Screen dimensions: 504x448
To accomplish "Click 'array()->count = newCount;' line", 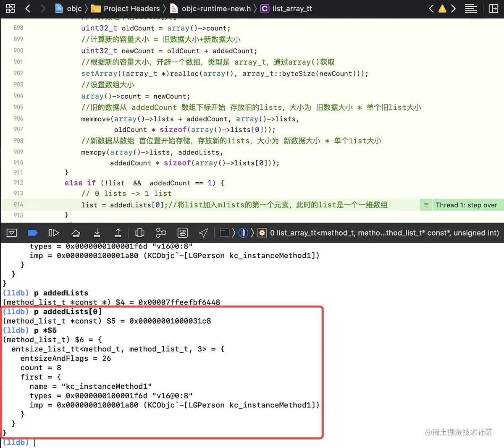I will (136, 97).
